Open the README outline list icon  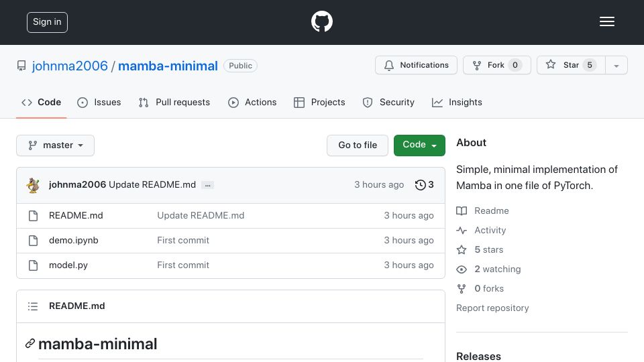pos(33,306)
